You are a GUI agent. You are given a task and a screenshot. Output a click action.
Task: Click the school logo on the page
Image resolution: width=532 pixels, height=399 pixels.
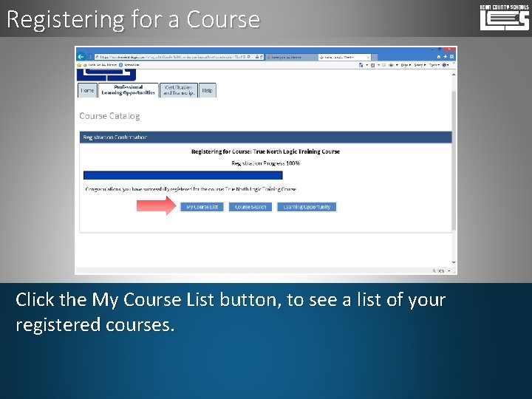pyautogui.click(x=106, y=75)
